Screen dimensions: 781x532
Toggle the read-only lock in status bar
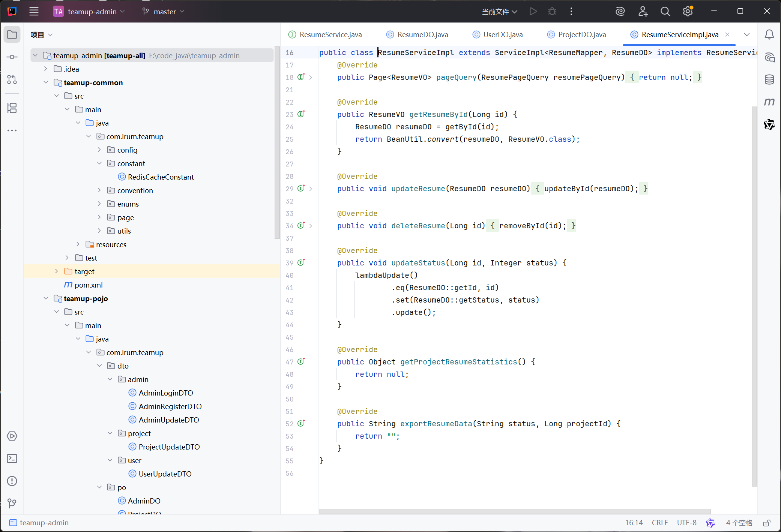point(767,523)
